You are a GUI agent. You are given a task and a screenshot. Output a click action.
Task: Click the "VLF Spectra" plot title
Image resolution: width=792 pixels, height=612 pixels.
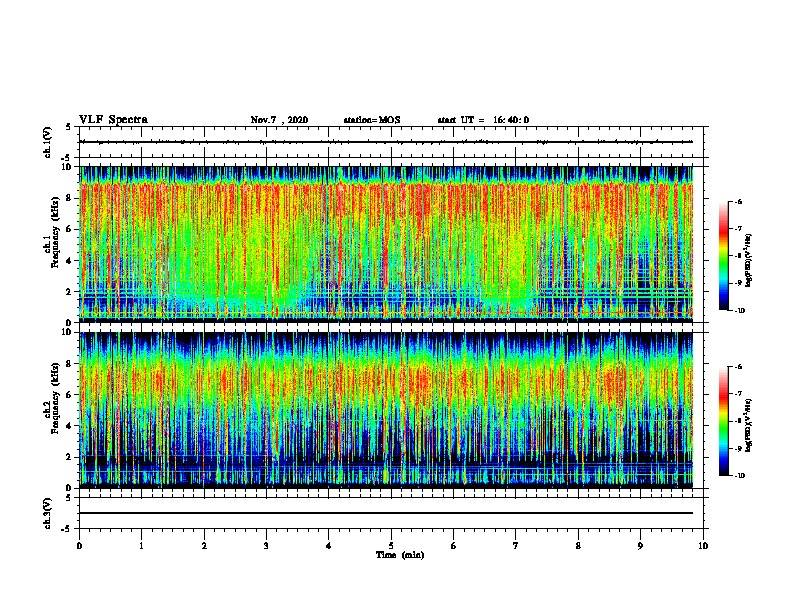point(113,120)
